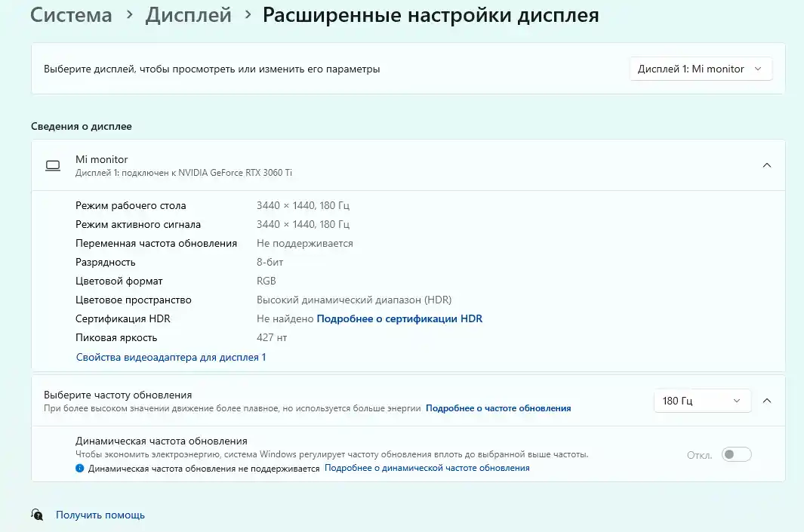Click the Цветовое пространство label

(134, 300)
